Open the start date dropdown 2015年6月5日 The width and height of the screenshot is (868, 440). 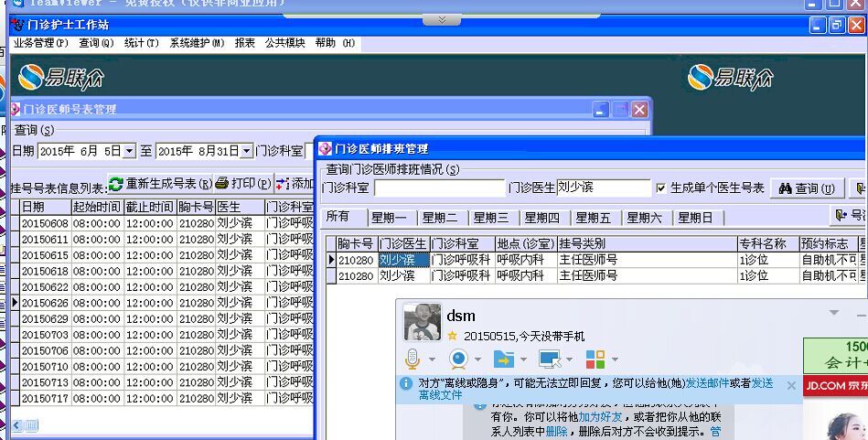(x=130, y=151)
